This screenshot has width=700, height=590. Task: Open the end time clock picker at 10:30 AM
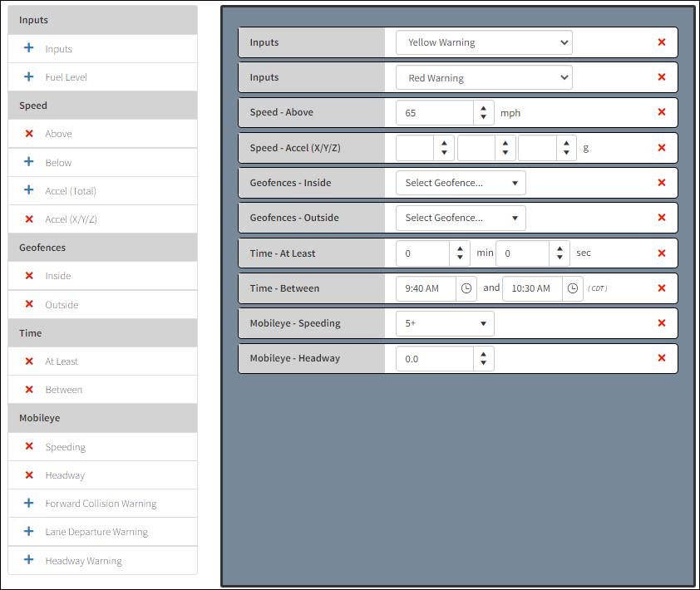(572, 288)
